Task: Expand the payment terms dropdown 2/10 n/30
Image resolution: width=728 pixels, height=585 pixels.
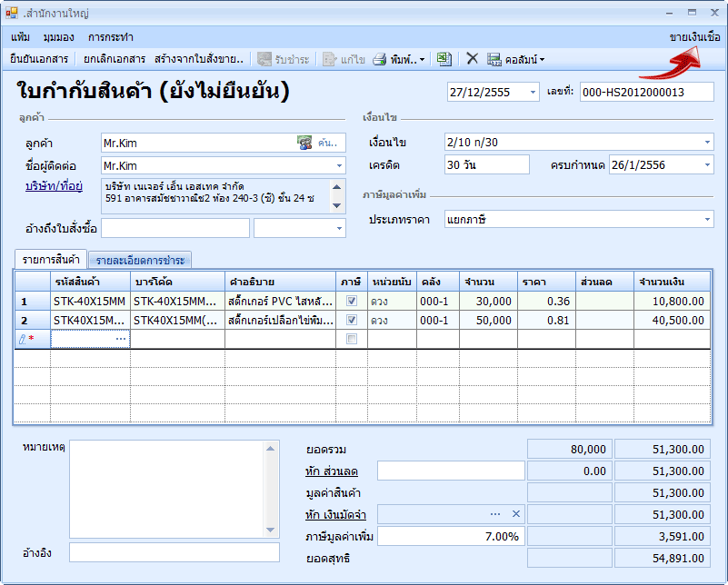Action: [707, 143]
